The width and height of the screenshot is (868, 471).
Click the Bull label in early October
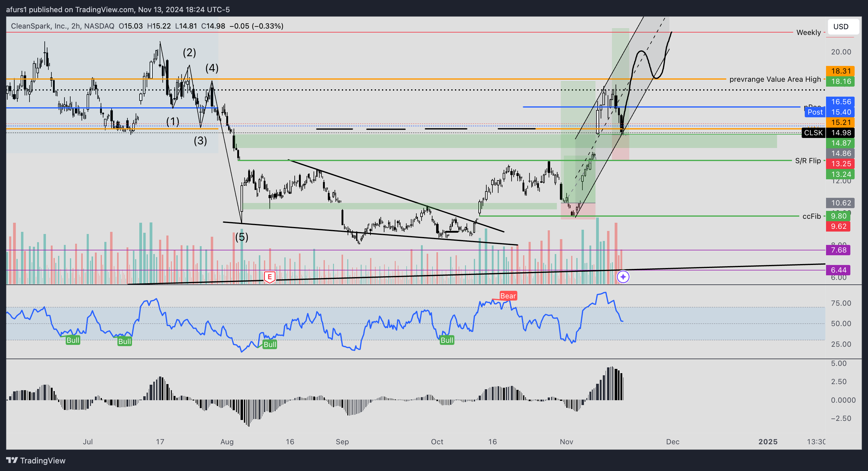447,340
